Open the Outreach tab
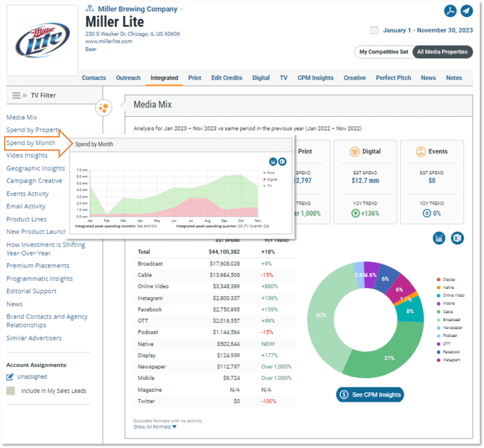The height and width of the screenshot is (448, 484). tap(128, 78)
